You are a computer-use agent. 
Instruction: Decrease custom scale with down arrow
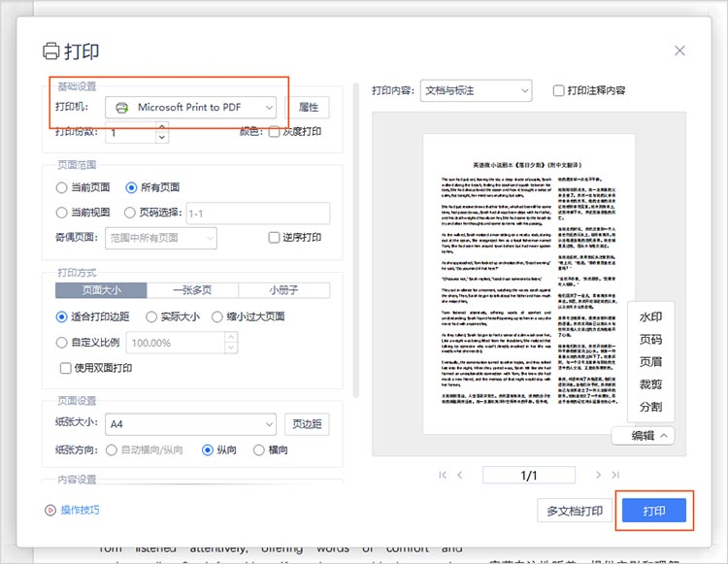[x=231, y=348]
